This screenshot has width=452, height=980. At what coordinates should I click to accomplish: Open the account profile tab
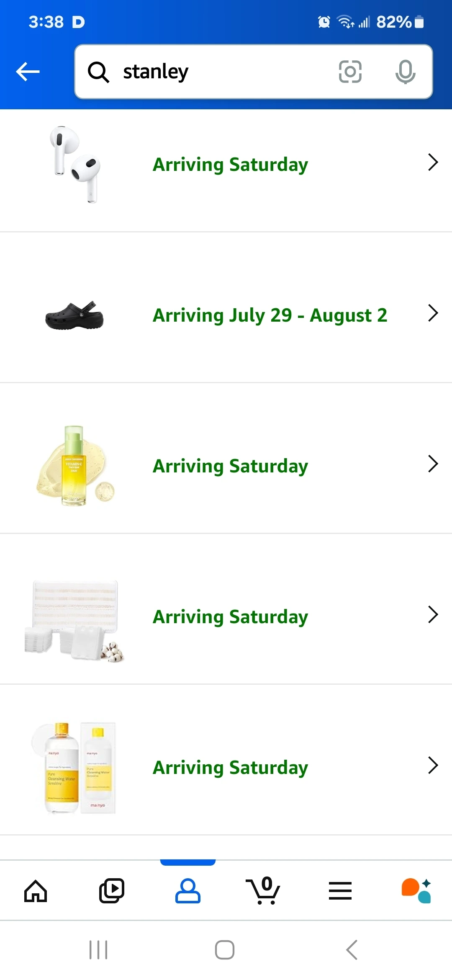tap(188, 890)
